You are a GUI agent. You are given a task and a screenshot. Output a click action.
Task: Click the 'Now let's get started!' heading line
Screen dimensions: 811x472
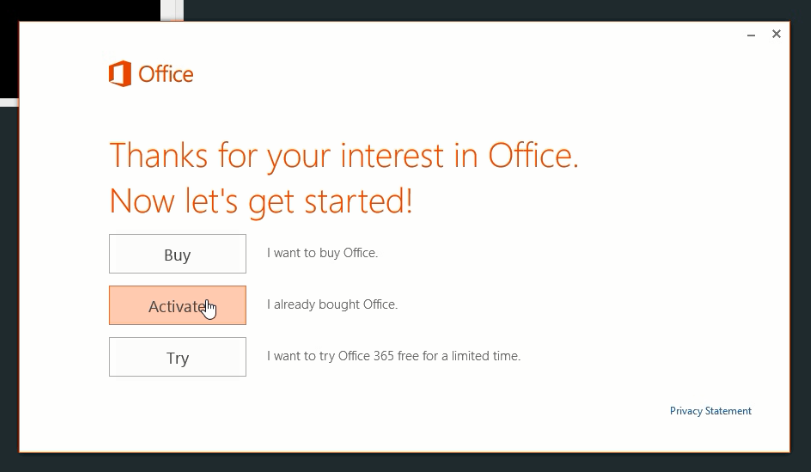pos(261,201)
